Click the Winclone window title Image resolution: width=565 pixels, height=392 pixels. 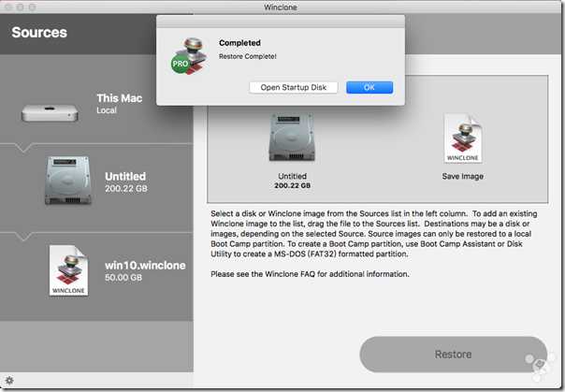coord(281,7)
